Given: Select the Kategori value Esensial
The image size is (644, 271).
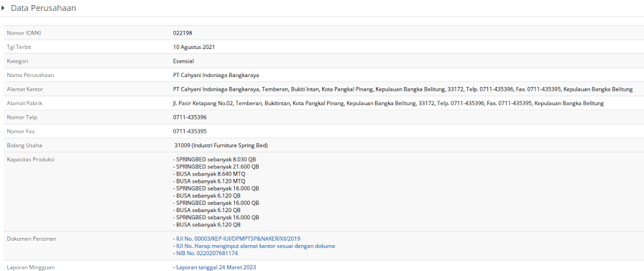Looking at the screenshot, I should pos(183,61).
